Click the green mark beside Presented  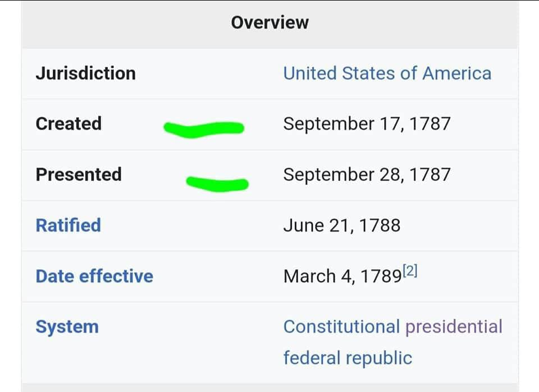tap(217, 183)
